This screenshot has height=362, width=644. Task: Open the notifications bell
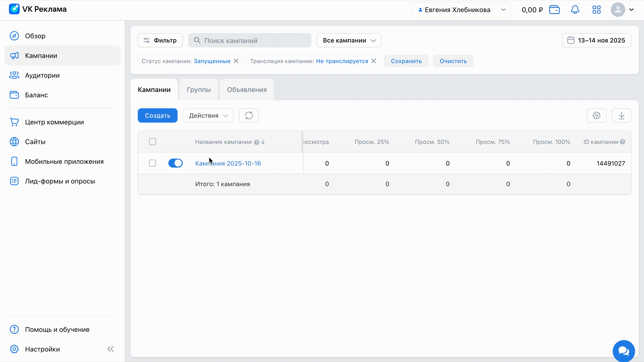(x=575, y=10)
